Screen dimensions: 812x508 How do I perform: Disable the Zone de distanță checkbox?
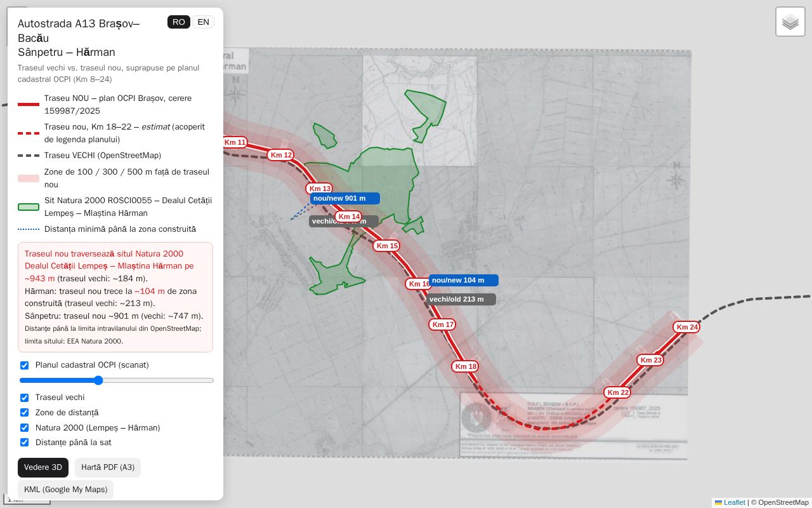click(x=25, y=413)
